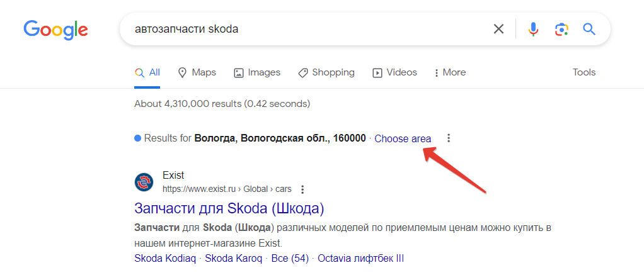Click the magnifying glass search button
The height and width of the screenshot is (275, 644).
coord(589,29)
